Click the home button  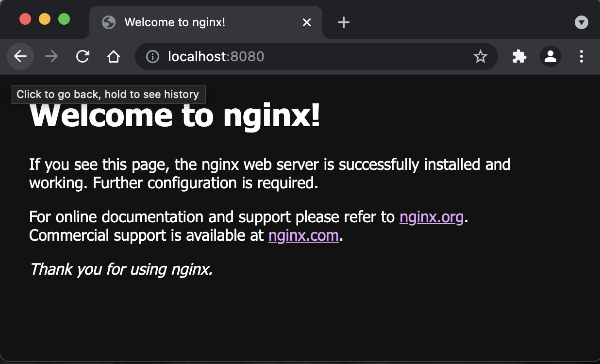114,56
